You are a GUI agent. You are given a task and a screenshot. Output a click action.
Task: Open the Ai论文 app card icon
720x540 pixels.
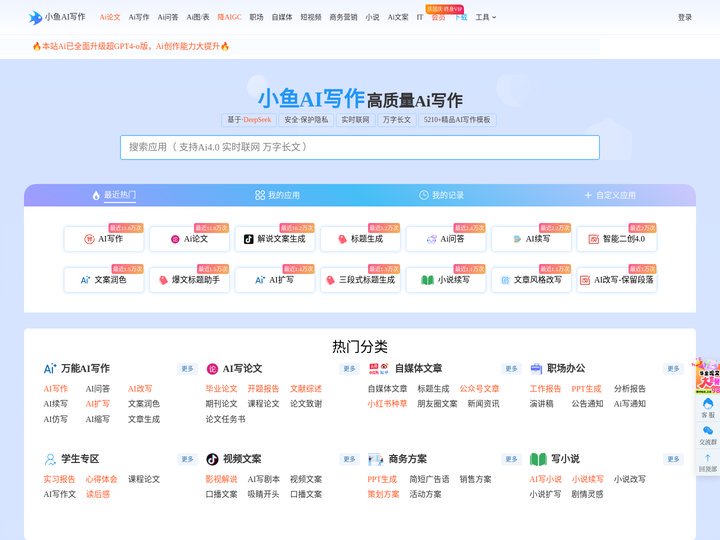pyautogui.click(x=175, y=239)
